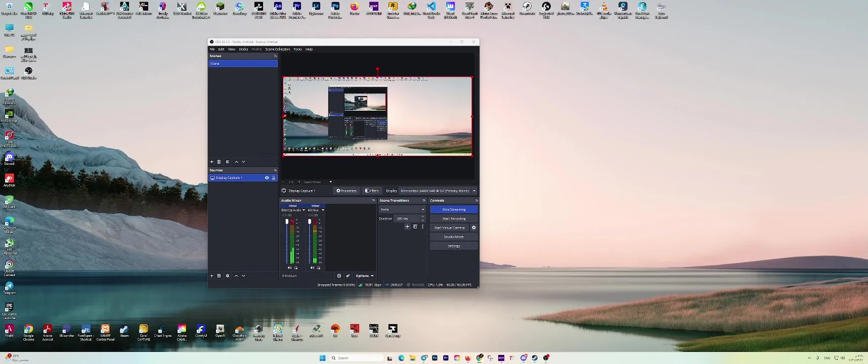868x364 pixels.
Task: Open Fade transition dropdown
Action: click(x=402, y=209)
